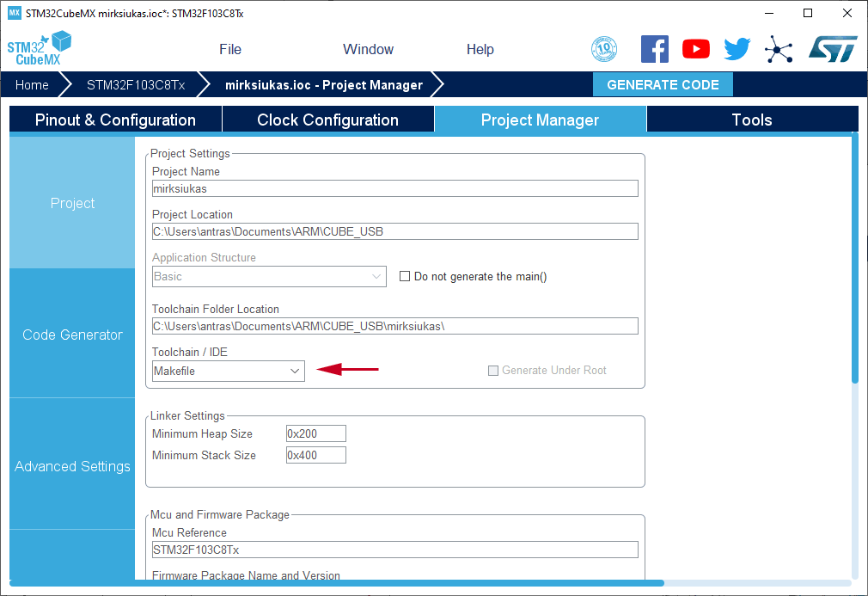Click the 'Project Settings' group title
868x596 pixels.
click(x=190, y=153)
